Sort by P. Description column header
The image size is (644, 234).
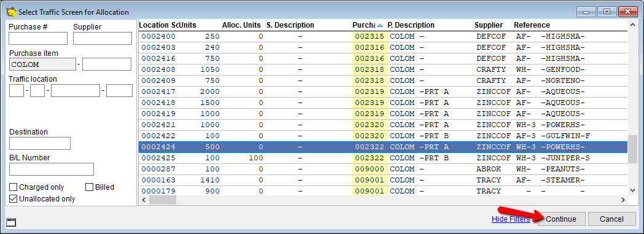tap(430, 25)
